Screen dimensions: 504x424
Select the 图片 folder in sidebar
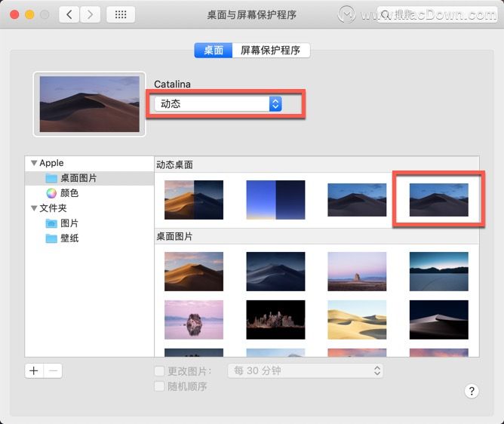(62, 223)
